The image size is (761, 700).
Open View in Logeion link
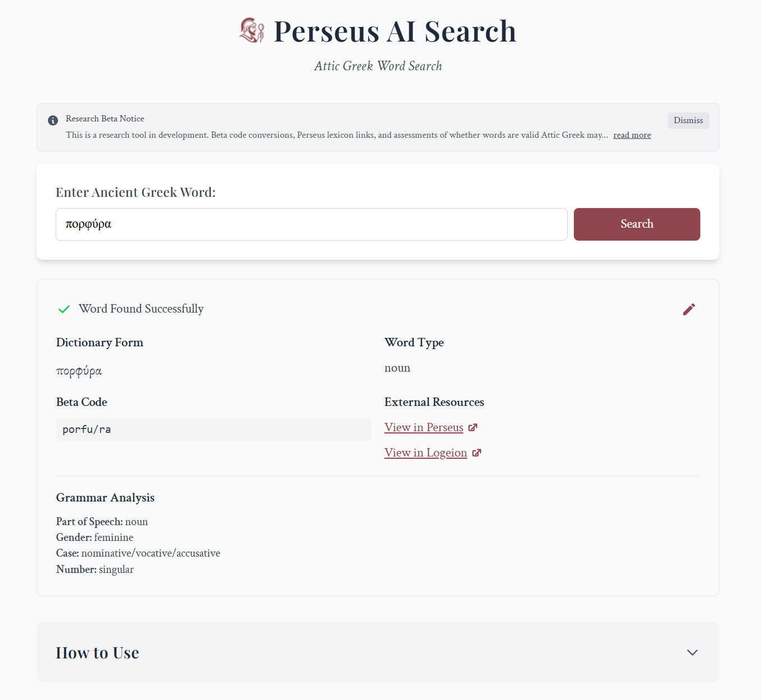click(x=425, y=452)
